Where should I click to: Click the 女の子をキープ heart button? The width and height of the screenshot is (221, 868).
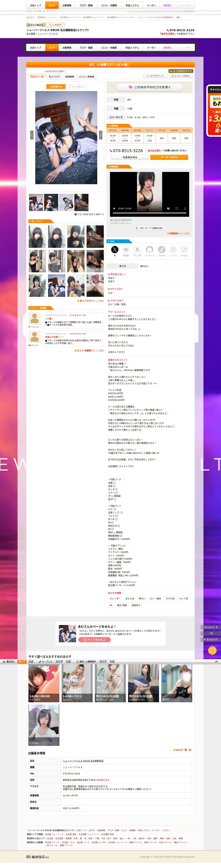pos(155,76)
